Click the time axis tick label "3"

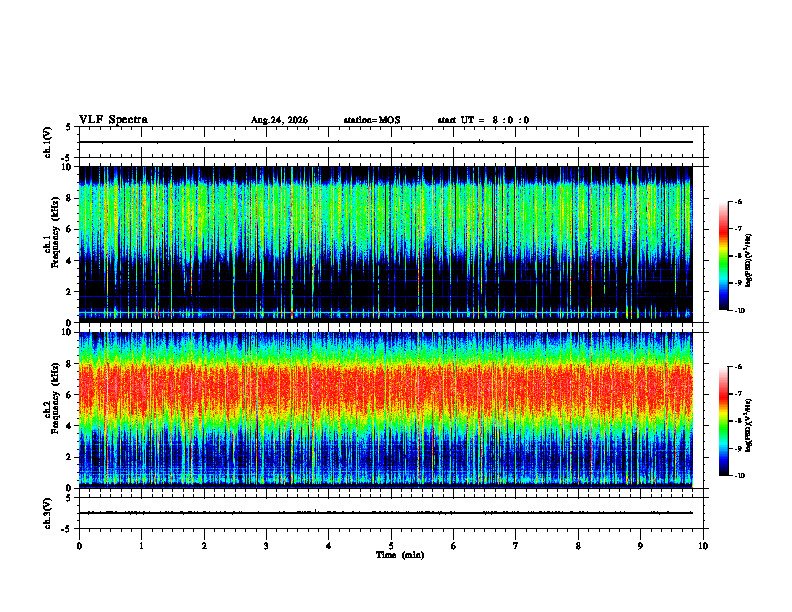[x=266, y=546]
